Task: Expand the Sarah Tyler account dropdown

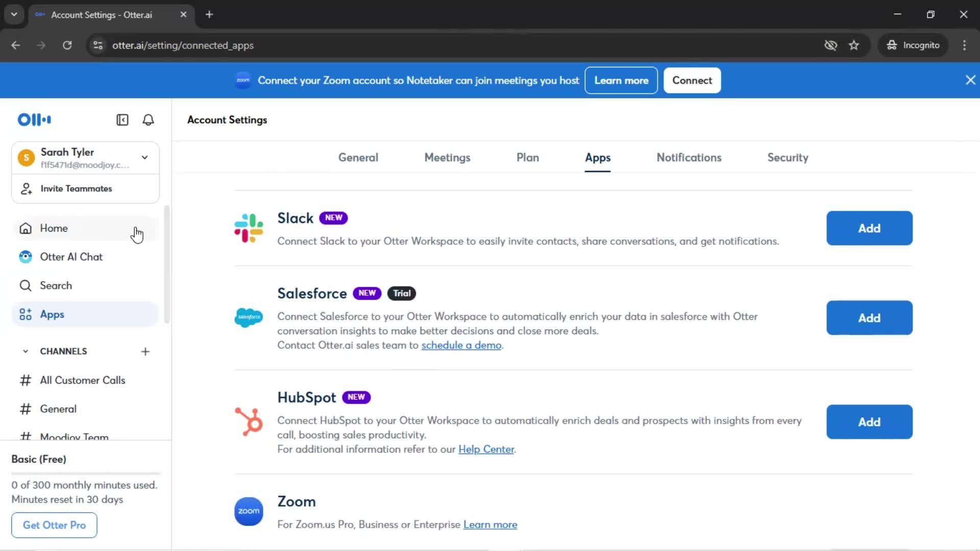Action: [145, 158]
